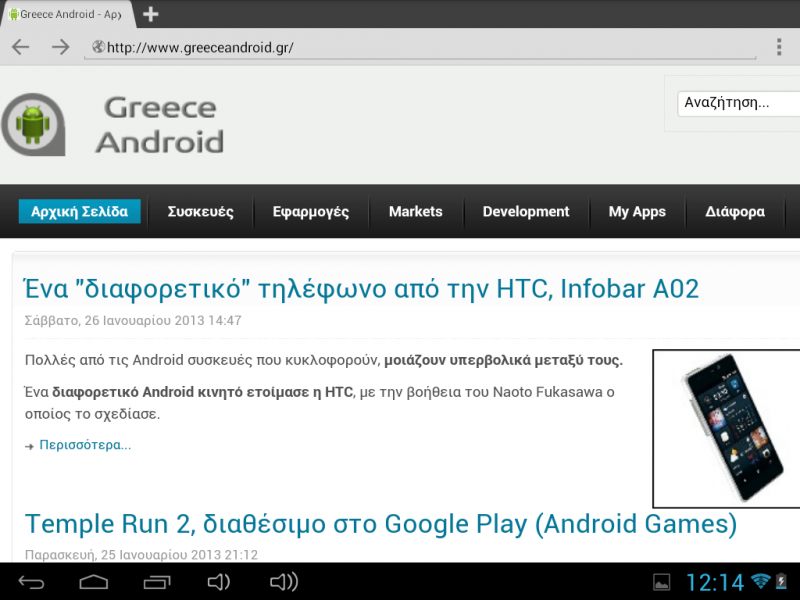Viewport: 800px width, 600px height.
Task: Raise volume with the volume up icon
Action: pos(284,582)
